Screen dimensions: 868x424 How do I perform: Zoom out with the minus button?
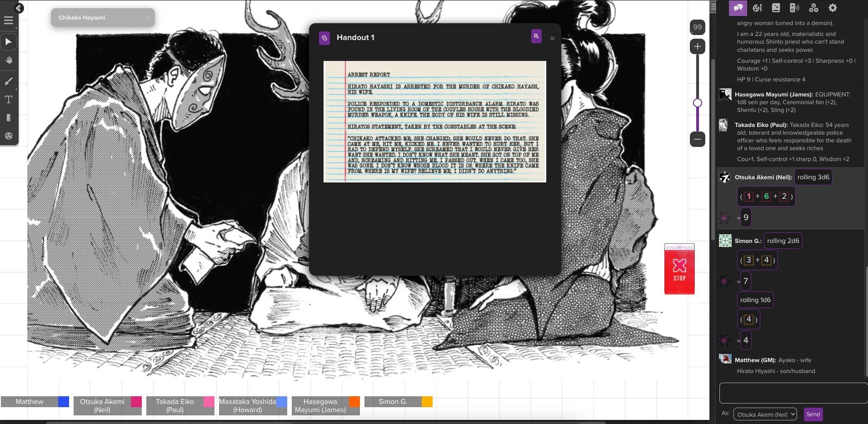point(698,139)
